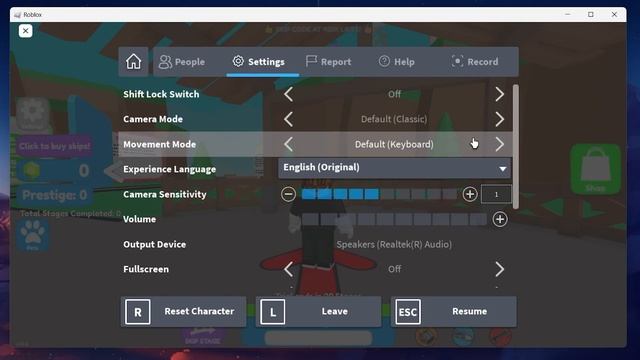Click the Shift Lock Switch label
The height and width of the screenshot is (360, 640).
[x=161, y=94]
